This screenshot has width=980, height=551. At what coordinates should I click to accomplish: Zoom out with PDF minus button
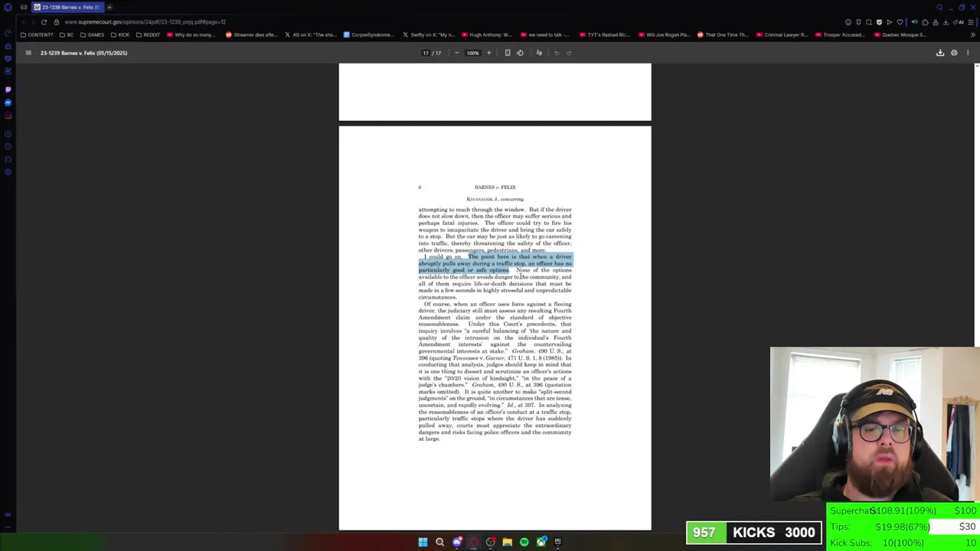457,53
